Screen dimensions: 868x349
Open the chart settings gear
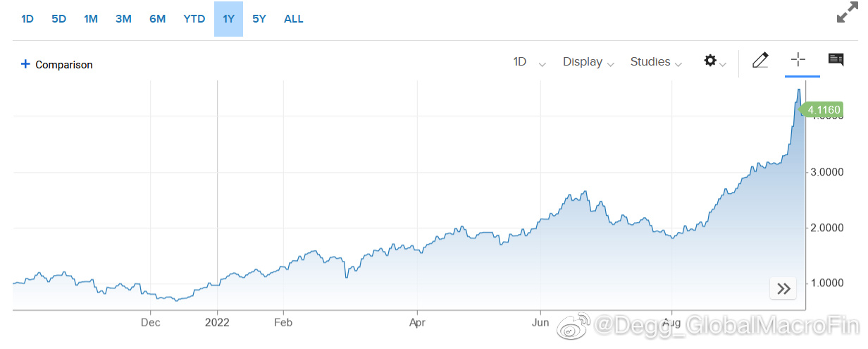(x=715, y=61)
